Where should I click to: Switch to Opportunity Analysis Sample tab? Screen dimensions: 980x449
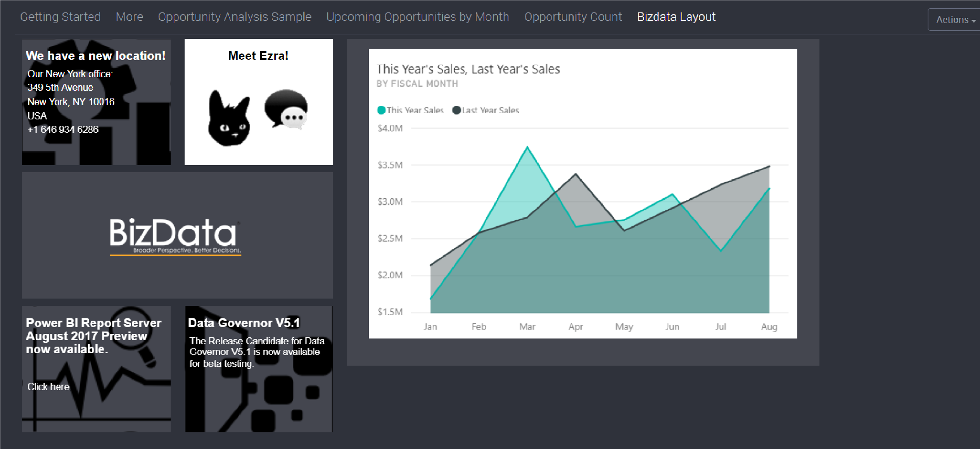tap(235, 17)
